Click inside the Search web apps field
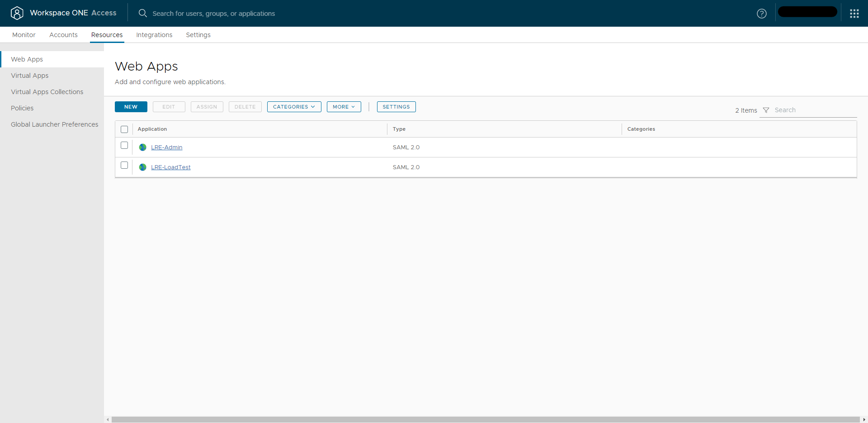 809,110
